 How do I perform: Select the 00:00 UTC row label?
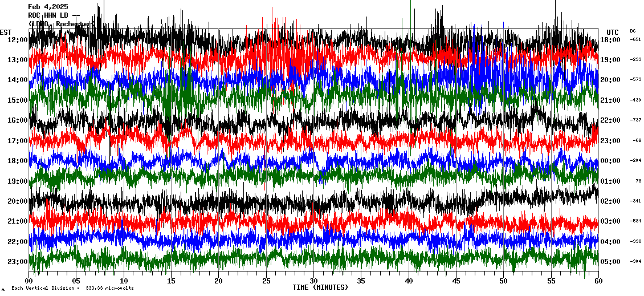coord(610,161)
